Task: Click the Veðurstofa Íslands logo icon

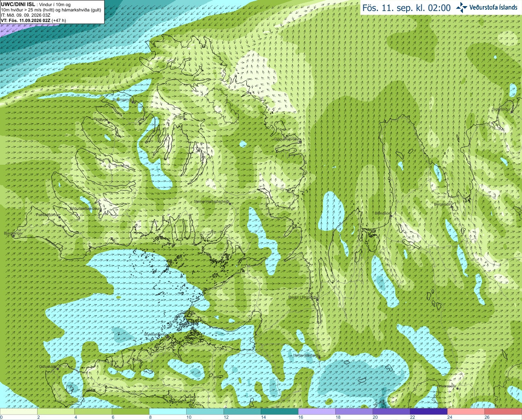Action: click(462, 7)
